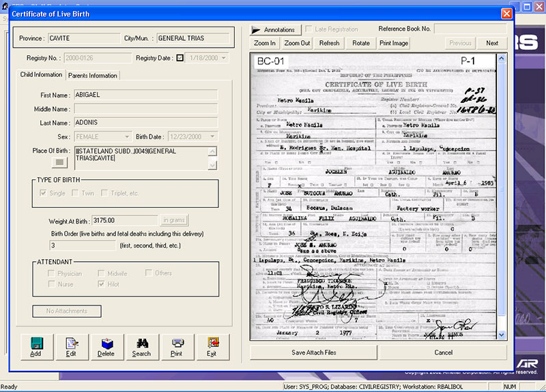Open the Registry Date dropdown

point(224,58)
